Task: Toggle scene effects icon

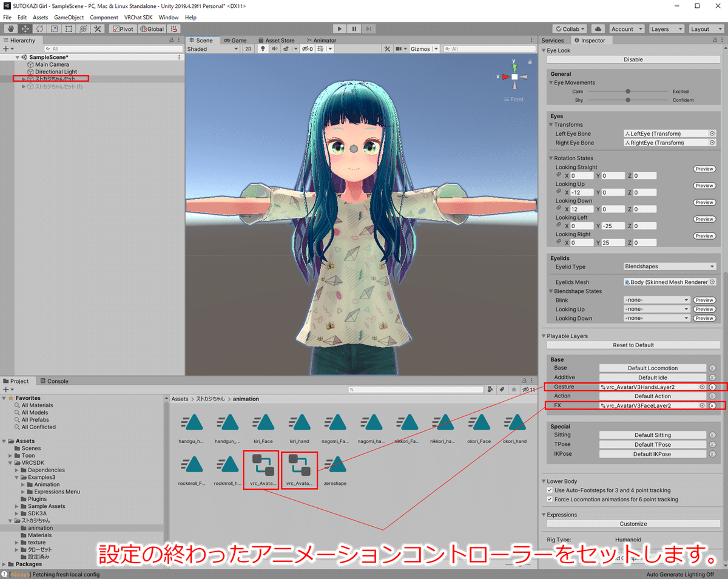Action: tap(286, 49)
